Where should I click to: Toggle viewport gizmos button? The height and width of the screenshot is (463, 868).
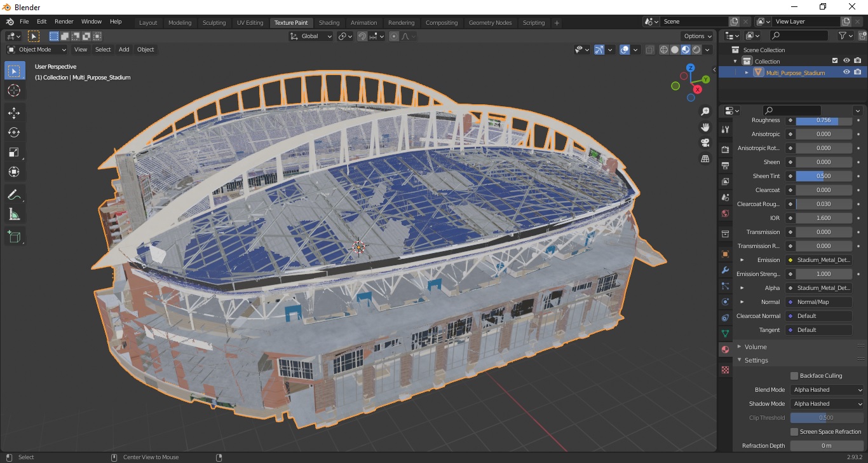click(599, 50)
